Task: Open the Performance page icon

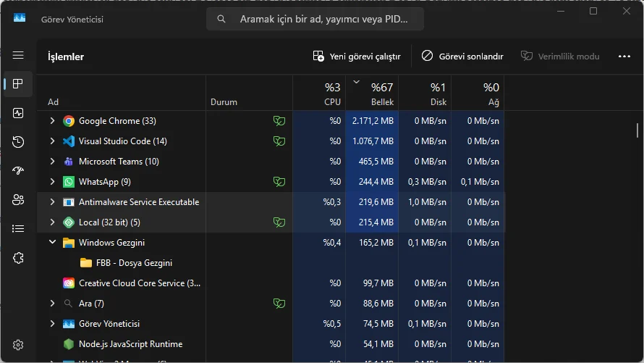Action: [x=18, y=113]
